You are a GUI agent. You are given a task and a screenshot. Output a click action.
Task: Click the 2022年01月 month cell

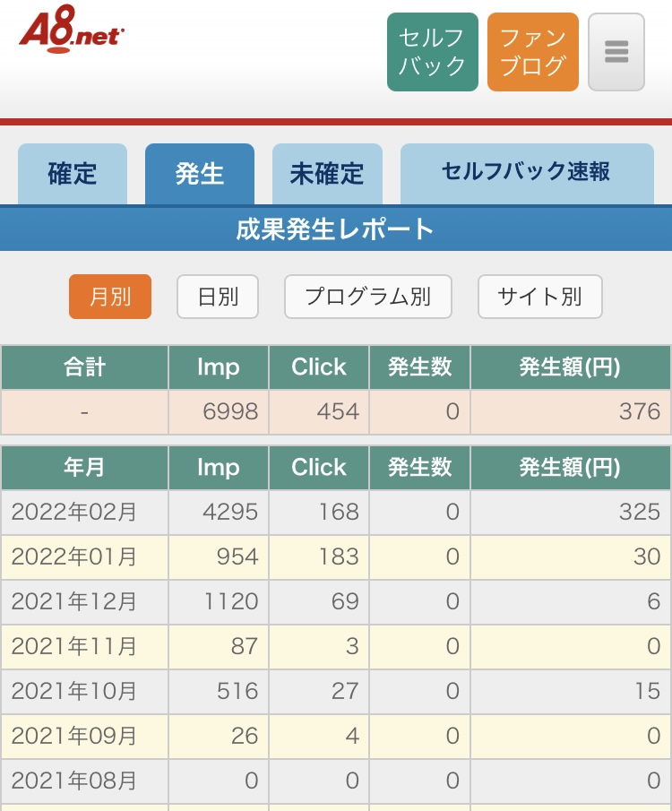pyautogui.click(x=74, y=556)
